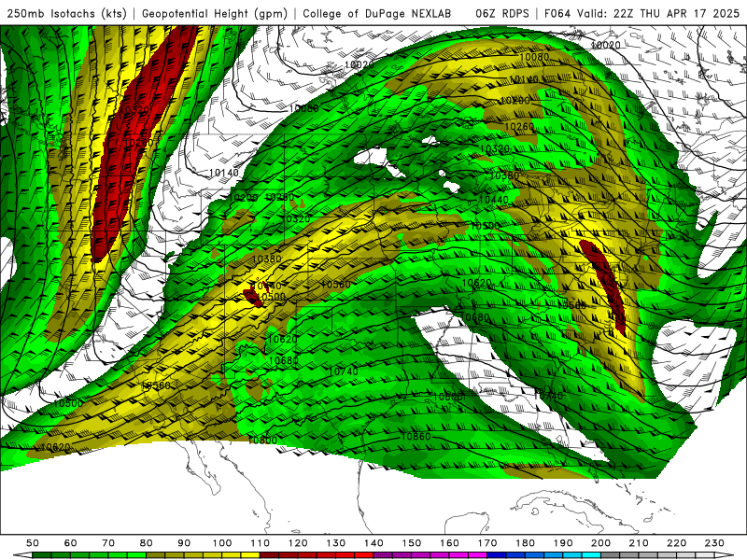Screen dimensions: 747x560
Task: Click the 150 knot legend value
Action: (412, 543)
